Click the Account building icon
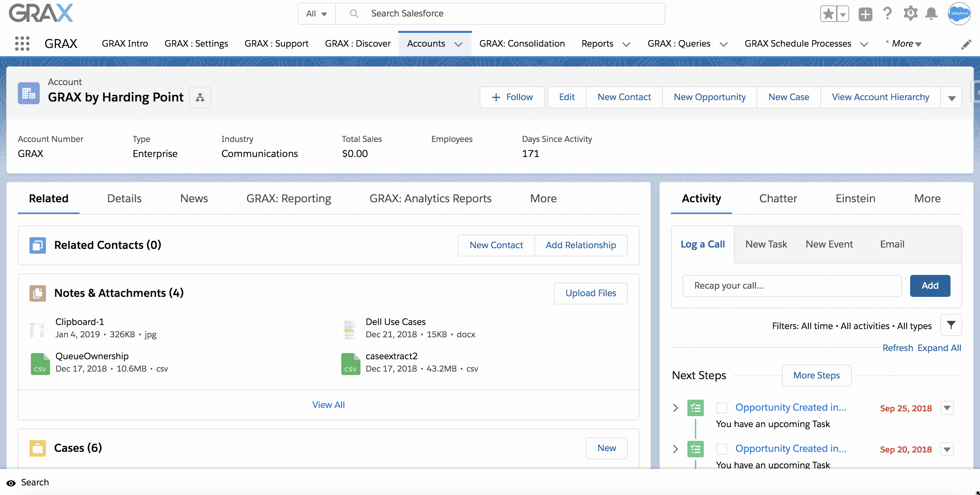The width and height of the screenshot is (980, 495). [29, 93]
